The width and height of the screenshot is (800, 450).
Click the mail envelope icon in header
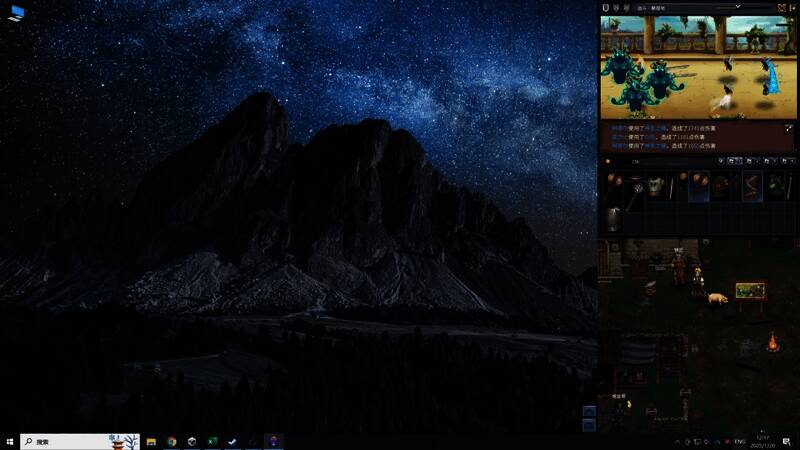[781, 7]
